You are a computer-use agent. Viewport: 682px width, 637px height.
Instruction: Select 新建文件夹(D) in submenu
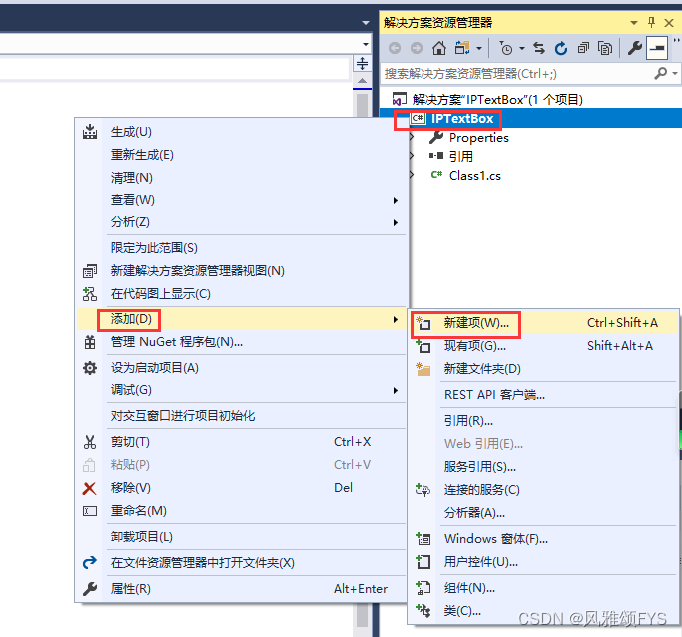pyautogui.click(x=544, y=369)
